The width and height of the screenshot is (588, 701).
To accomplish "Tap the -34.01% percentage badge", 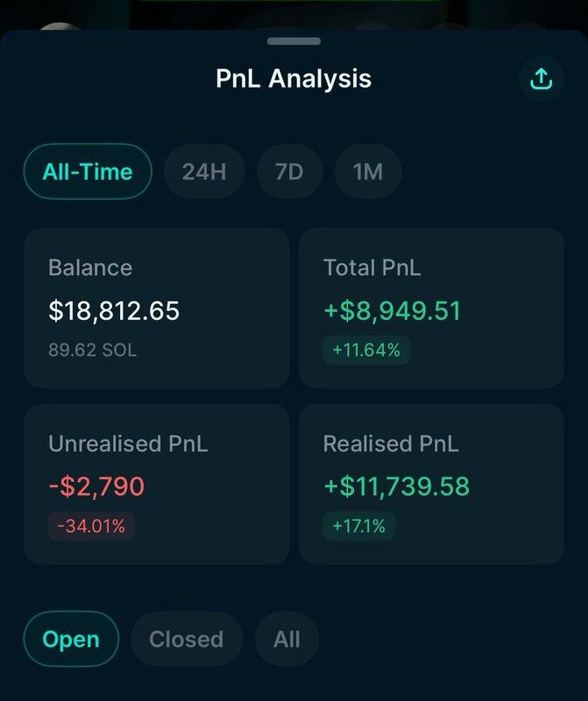I will click(x=91, y=527).
